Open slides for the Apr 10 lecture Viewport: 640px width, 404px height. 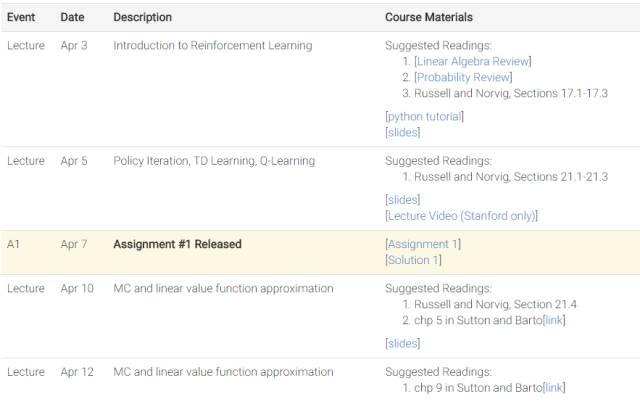pyautogui.click(x=402, y=343)
